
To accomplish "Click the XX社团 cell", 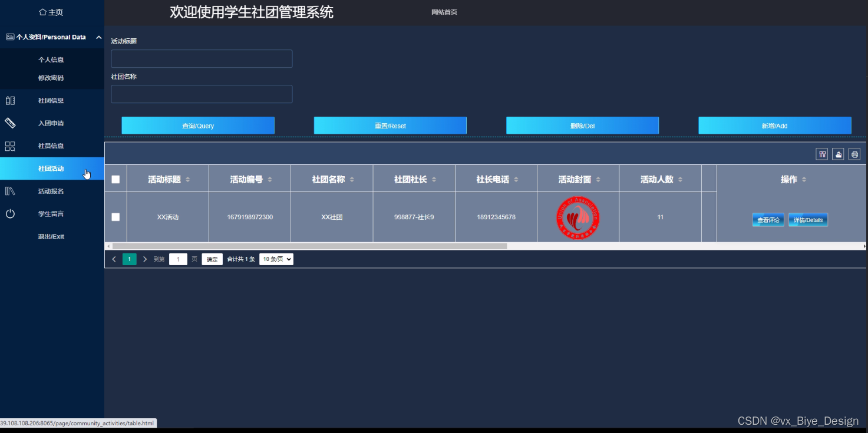I will click(332, 217).
